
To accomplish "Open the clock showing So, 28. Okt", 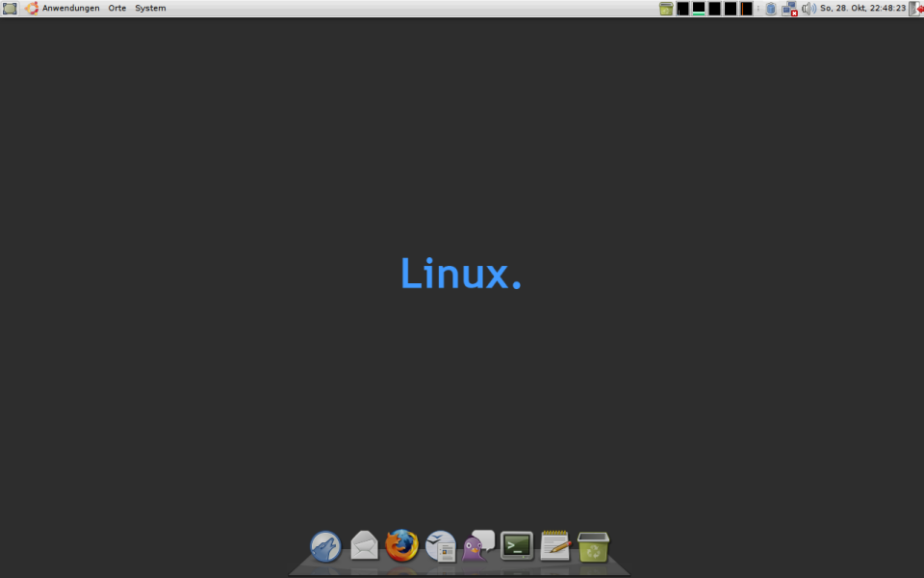I will click(862, 9).
